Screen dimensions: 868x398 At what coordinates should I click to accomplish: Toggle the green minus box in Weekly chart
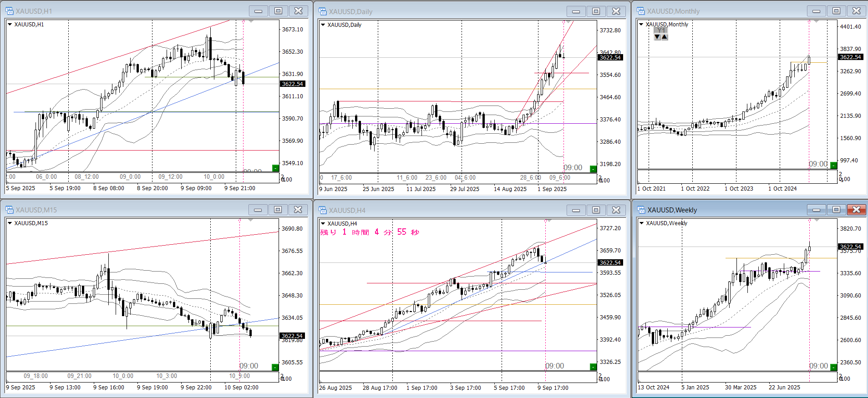(833, 367)
